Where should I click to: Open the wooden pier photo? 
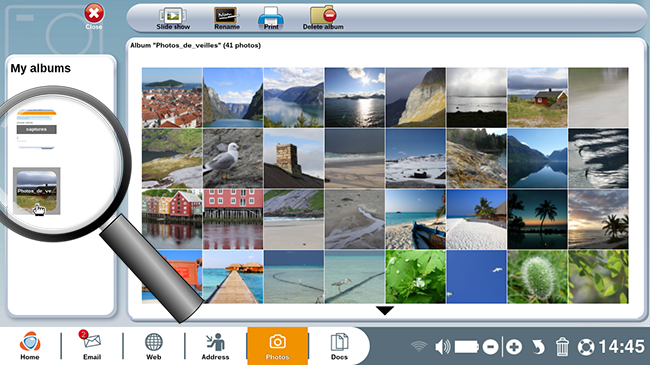(x=233, y=277)
